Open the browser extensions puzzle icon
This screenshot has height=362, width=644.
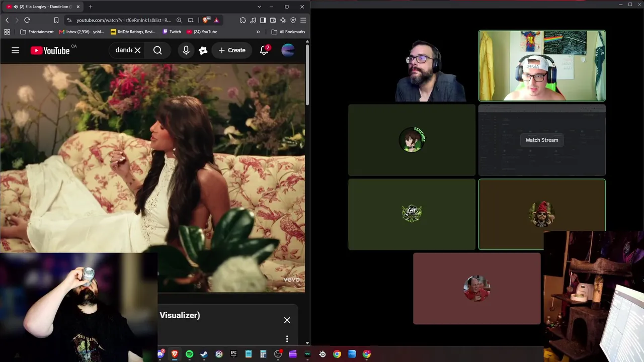click(x=243, y=20)
